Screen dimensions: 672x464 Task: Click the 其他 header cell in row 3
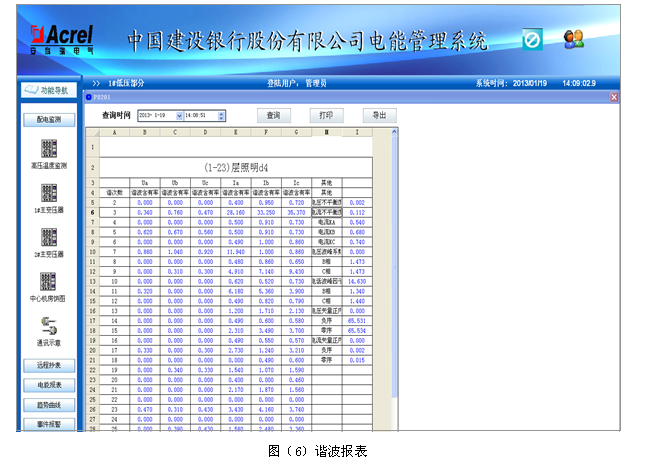pyautogui.click(x=327, y=183)
